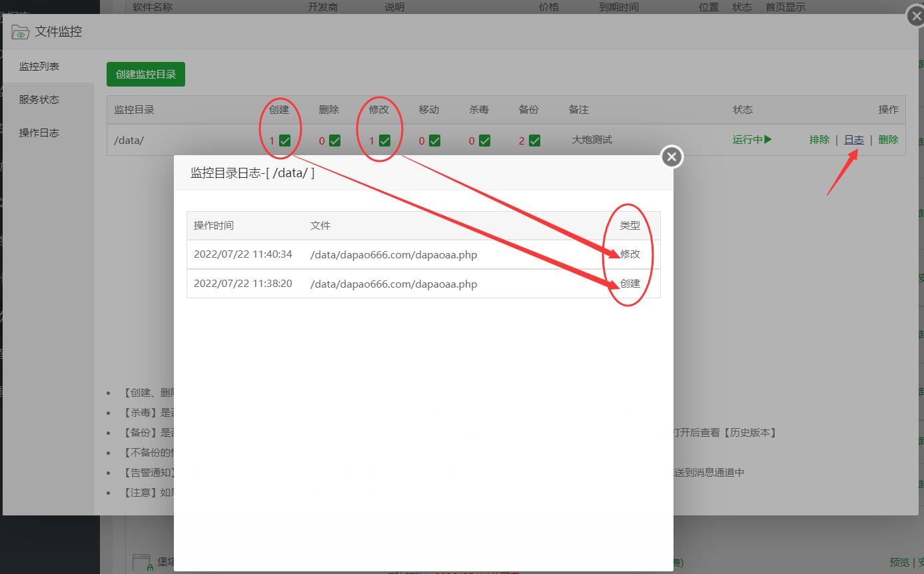924x574 pixels.
Task: Click the 创建监控目录 button
Action: click(146, 74)
